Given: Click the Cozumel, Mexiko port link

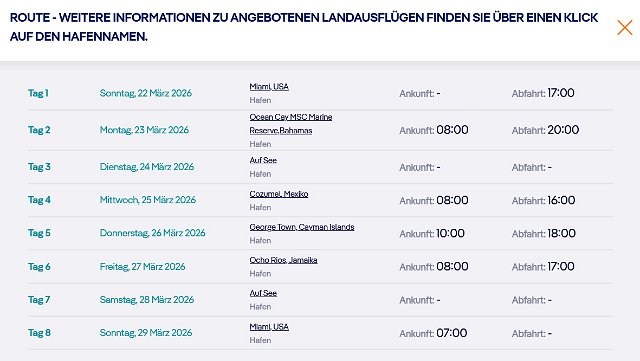Looking at the screenshot, I should [x=279, y=194].
